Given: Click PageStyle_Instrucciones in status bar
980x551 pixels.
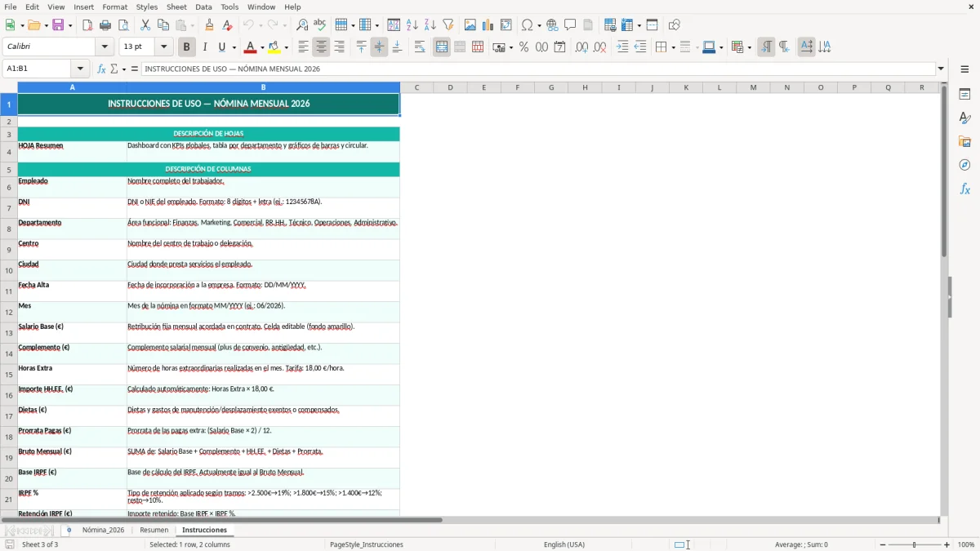Looking at the screenshot, I should 367,544.
